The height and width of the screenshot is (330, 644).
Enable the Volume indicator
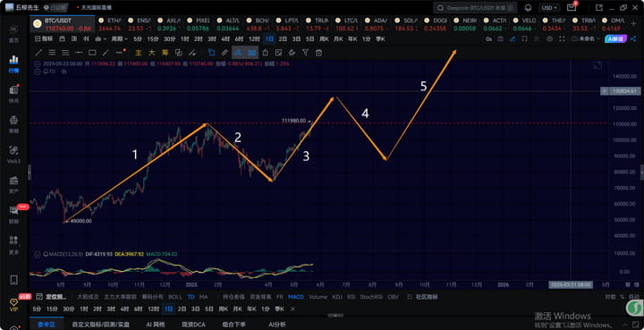point(318,297)
